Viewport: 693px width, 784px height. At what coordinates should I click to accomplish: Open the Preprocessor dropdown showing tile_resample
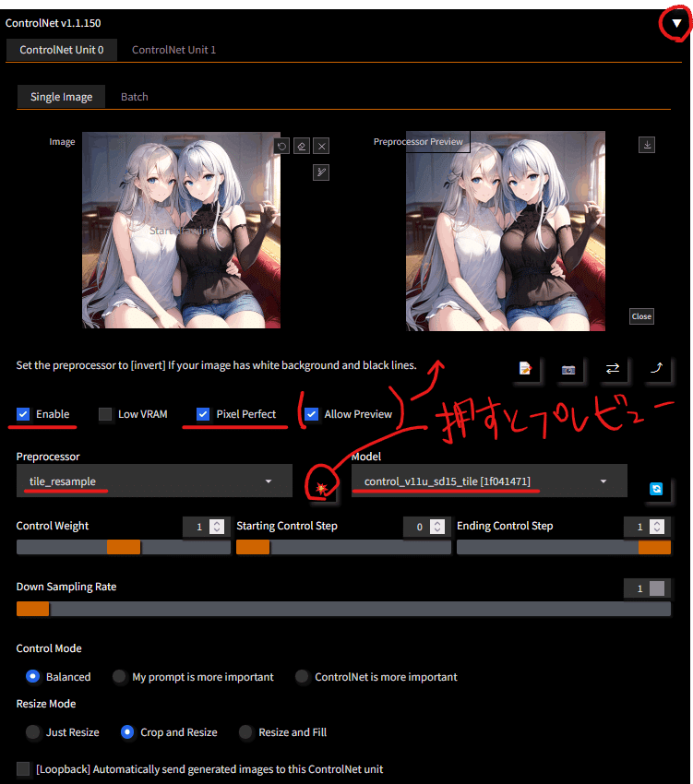tap(154, 481)
